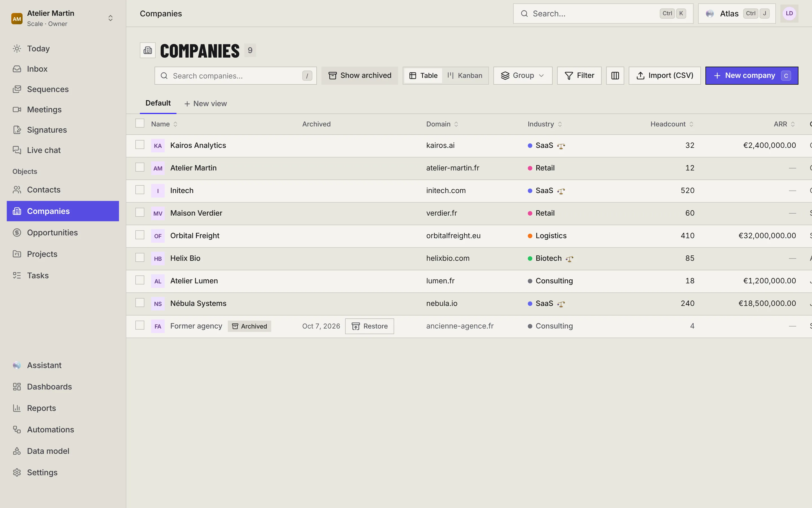Screen dimensions: 812x508
Task: Click the companies building icon beside the title
Action: pyautogui.click(x=148, y=51)
